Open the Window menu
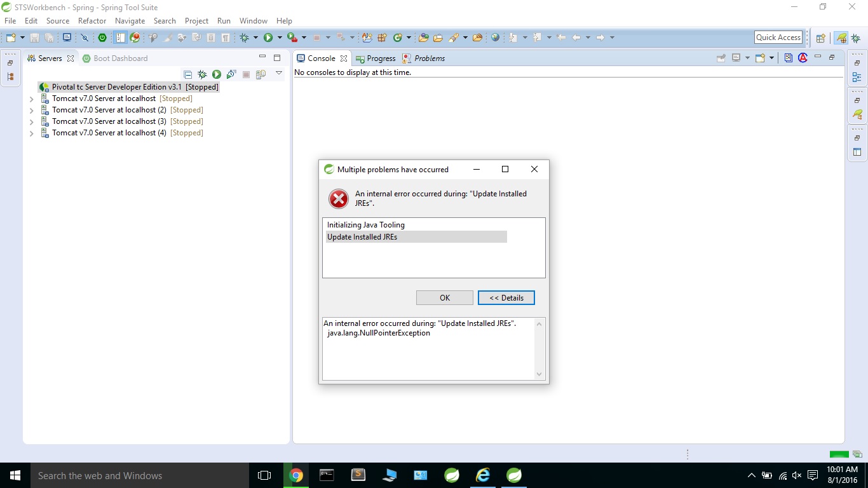Viewport: 868px width, 488px height. (253, 21)
